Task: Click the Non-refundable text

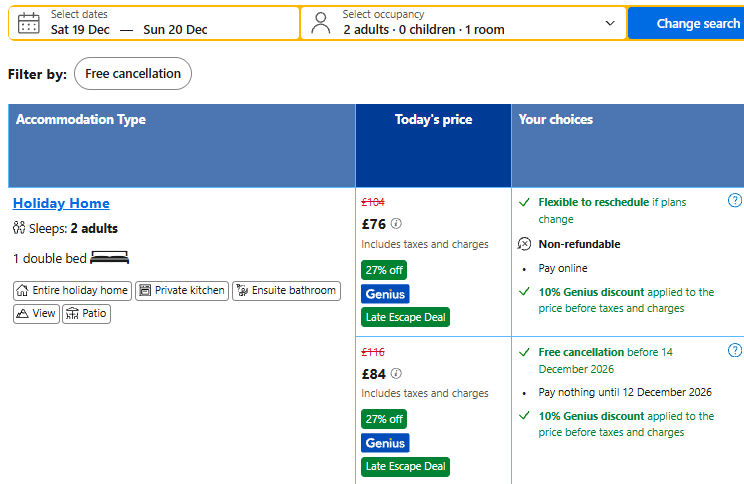Action: 579,244
